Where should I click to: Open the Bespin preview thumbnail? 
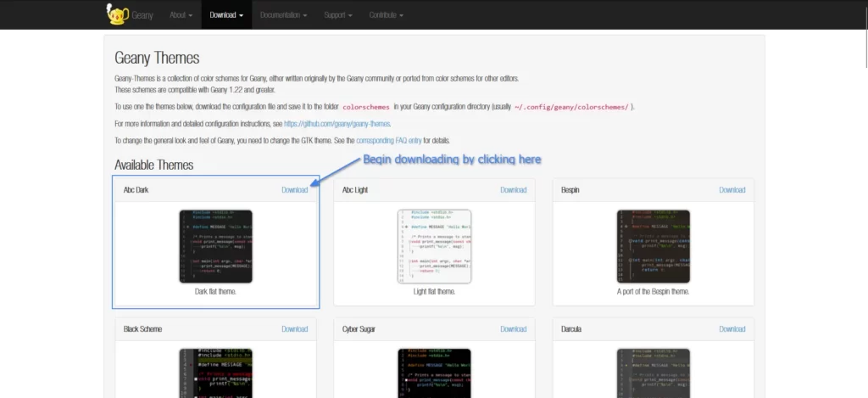pos(654,246)
